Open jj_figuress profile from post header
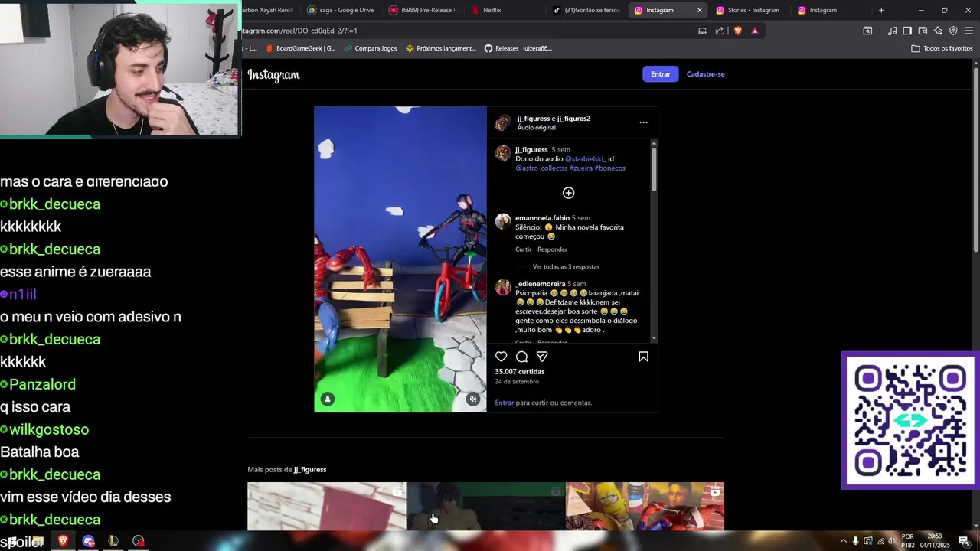The width and height of the screenshot is (980, 551). 533,119
